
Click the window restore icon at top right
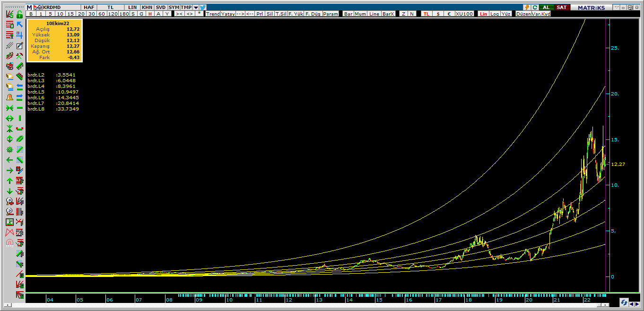629,8
